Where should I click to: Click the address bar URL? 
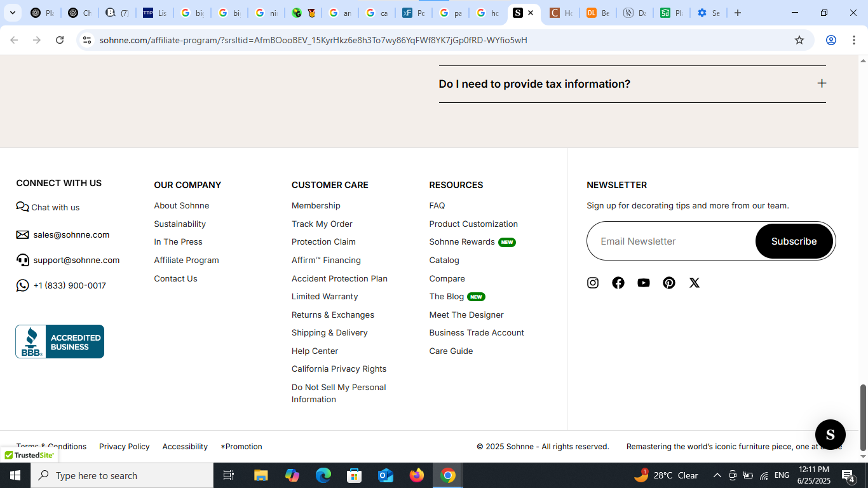coord(313,40)
